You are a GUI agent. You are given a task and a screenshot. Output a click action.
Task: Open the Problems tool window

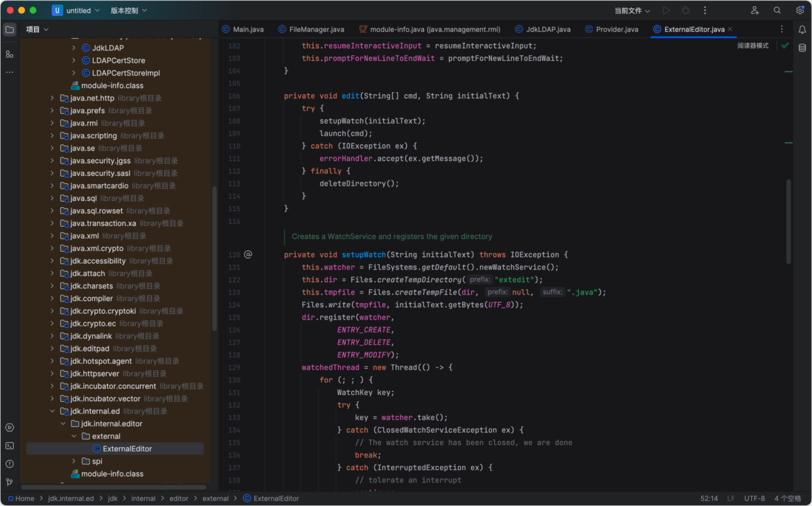(x=10, y=464)
